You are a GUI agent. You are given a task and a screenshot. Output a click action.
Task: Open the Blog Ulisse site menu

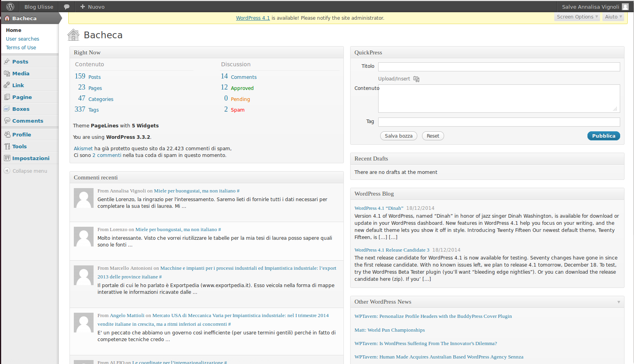tap(39, 7)
